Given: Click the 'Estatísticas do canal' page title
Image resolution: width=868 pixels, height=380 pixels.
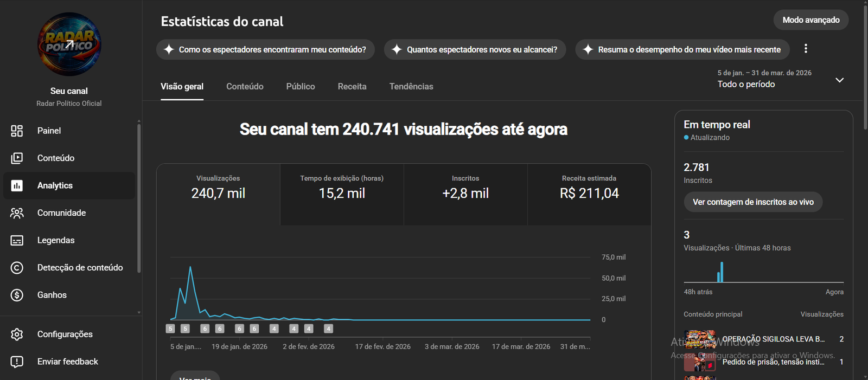Looking at the screenshot, I should click(222, 22).
